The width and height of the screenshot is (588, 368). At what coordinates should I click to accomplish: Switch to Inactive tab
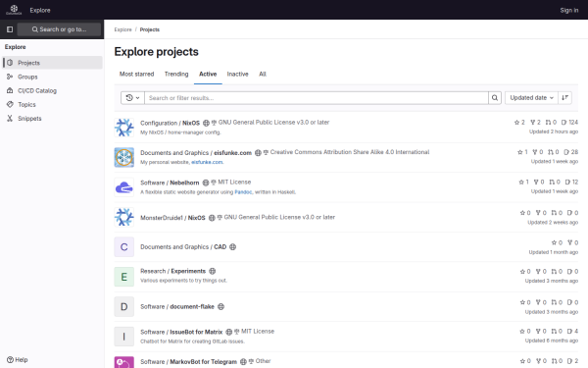tap(238, 74)
